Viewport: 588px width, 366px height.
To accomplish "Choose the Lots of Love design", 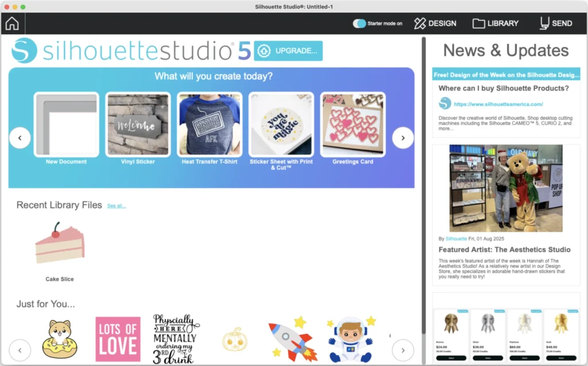I will (x=118, y=338).
